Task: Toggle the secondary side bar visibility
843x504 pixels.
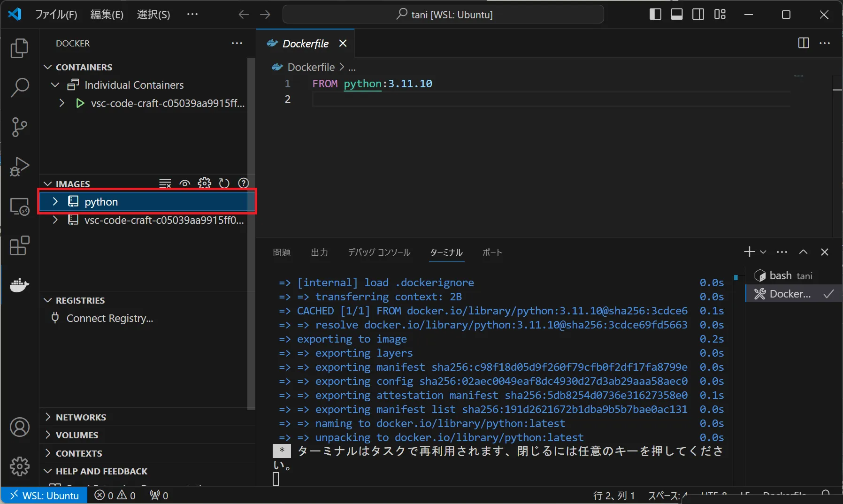Action: tap(698, 15)
